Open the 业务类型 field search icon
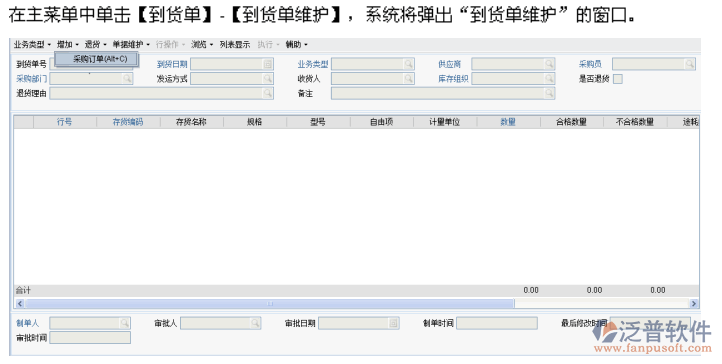722x364 pixels. [408, 64]
